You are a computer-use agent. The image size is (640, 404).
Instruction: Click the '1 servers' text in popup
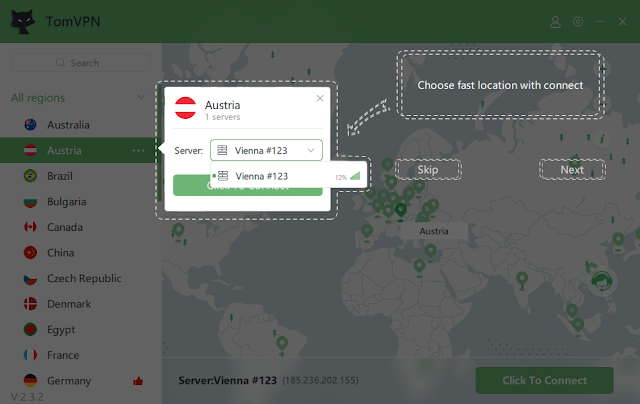222,117
